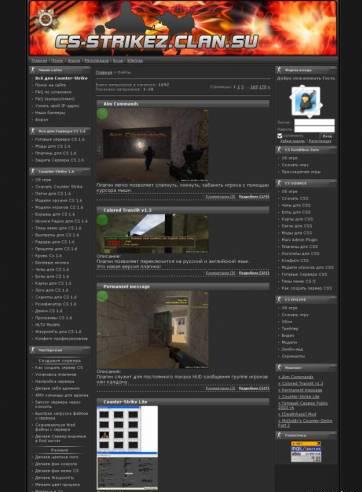Open 'Aim Commands' link in right-side list

coord(296,377)
